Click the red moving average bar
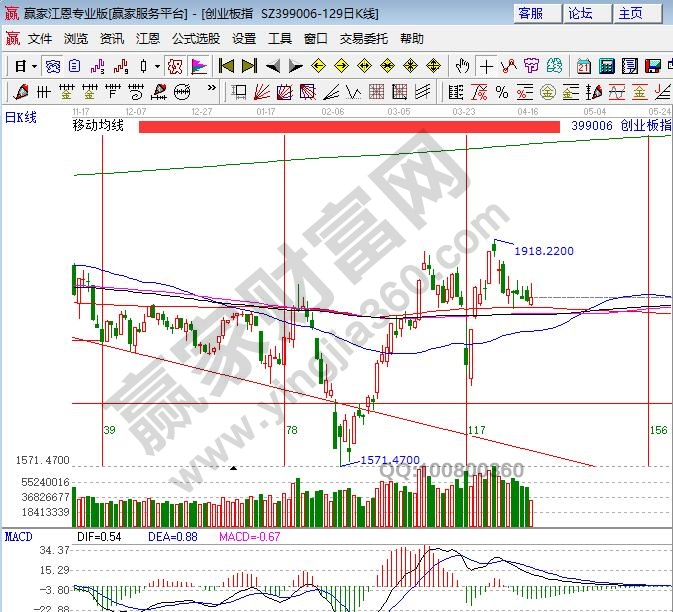Viewport: 673px width, 612px height. pos(348,127)
